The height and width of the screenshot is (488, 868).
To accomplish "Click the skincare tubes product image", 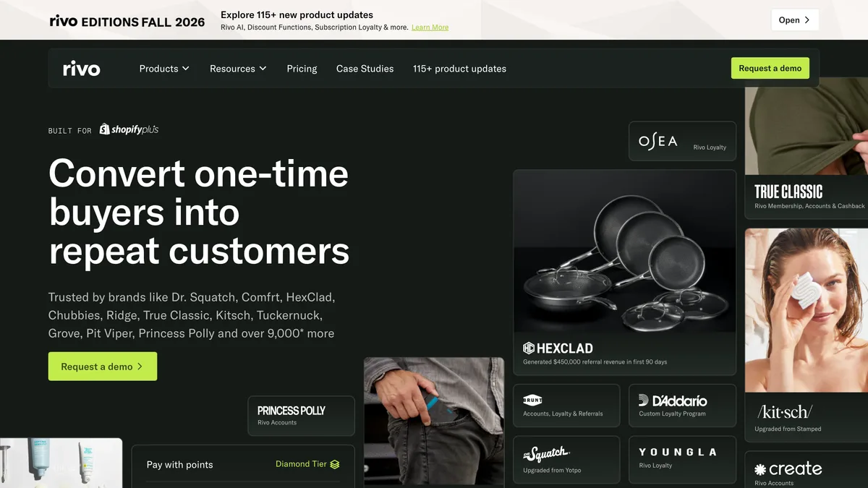I will point(61,463).
